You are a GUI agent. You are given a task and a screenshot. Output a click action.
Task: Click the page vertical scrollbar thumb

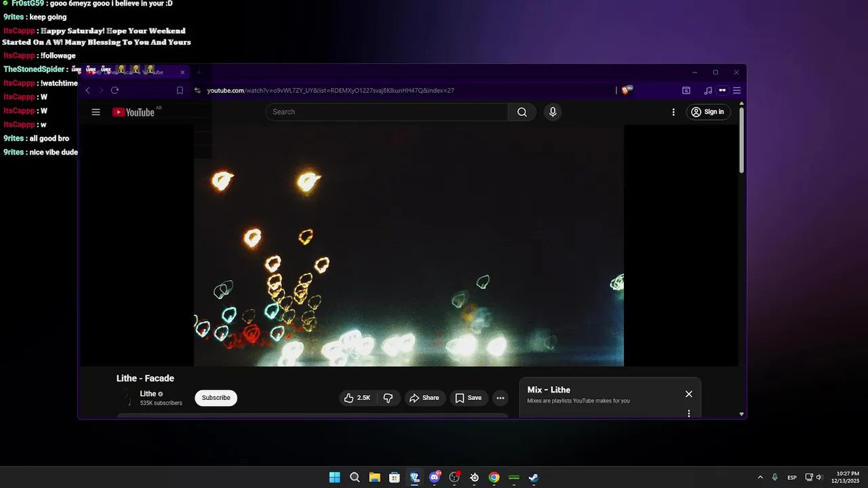741,140
